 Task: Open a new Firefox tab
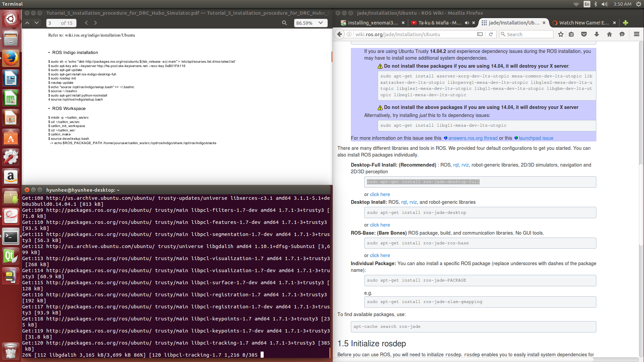click(x=626, y=23)
